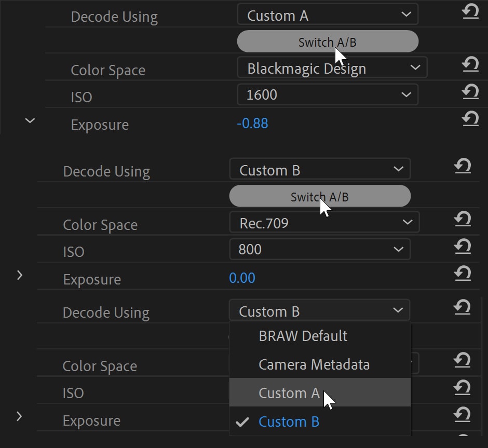Reset the Decode Using setting showing Custom A

coord(470,12)
